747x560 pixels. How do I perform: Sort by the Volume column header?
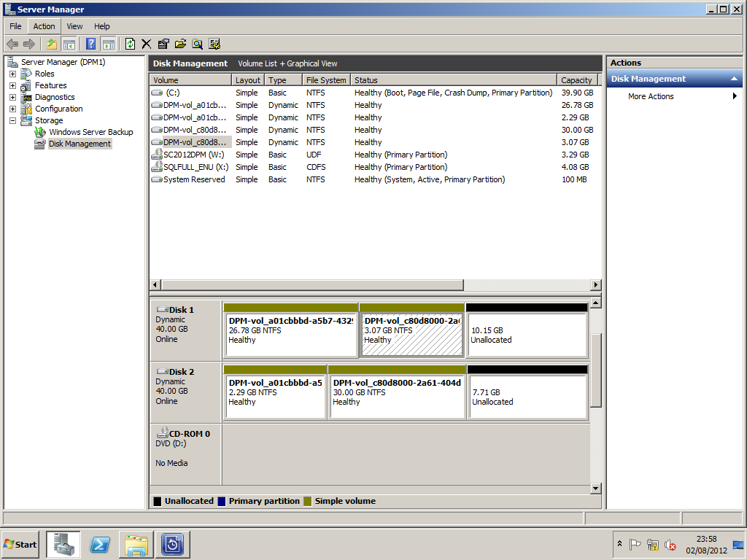coord(190,80)
